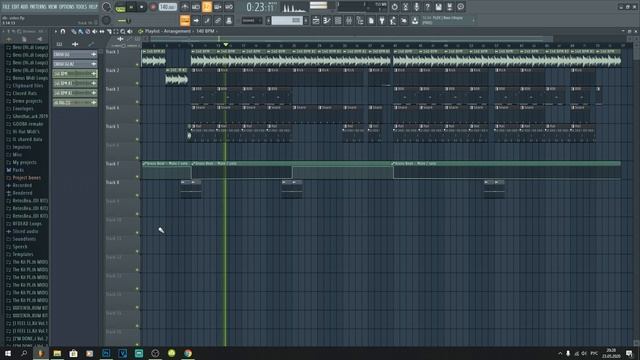Open the undo history icon
Viewport: 640px width, 360px height.
tap(394, 7)
